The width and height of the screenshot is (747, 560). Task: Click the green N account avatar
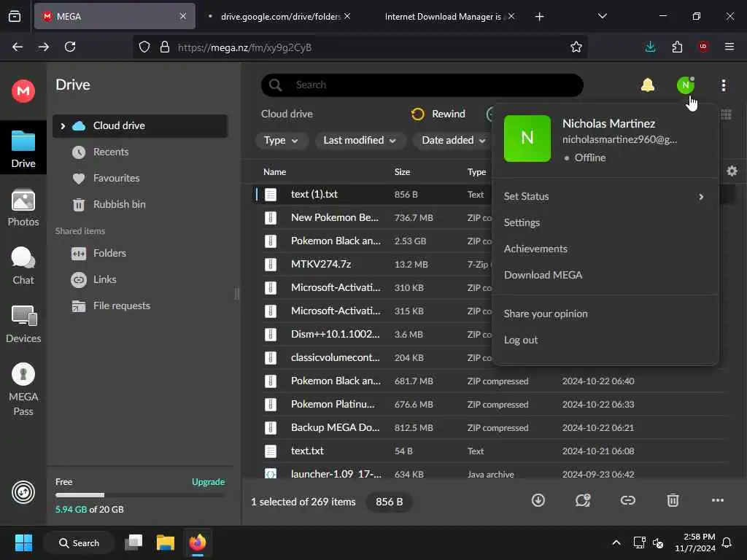[x=685, y=85]
